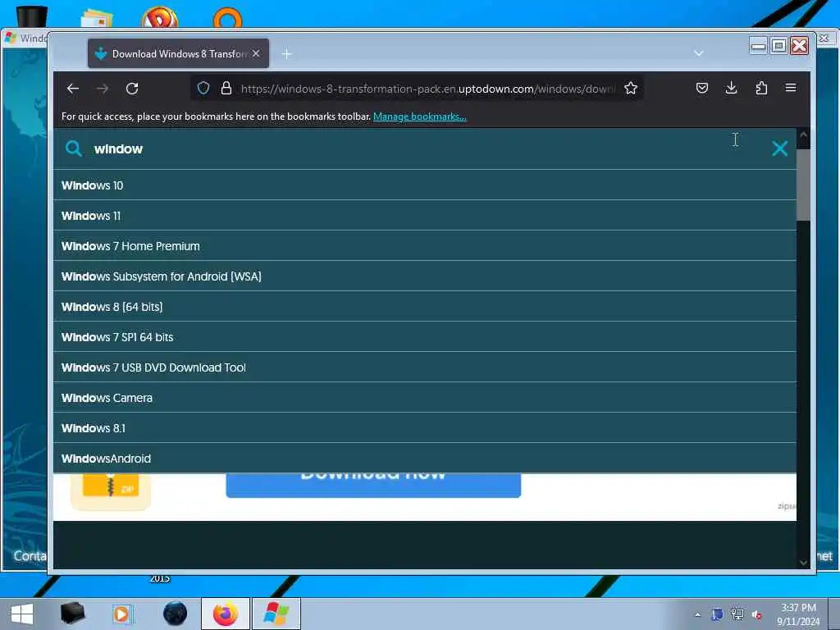840x630 pixels.
Task: Show hidden system tray icons
Action: tap(697, 615)
